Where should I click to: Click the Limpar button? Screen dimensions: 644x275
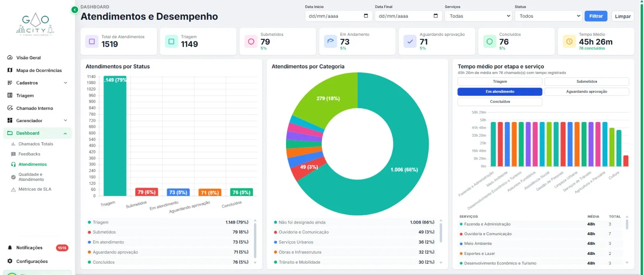(623, 16)
